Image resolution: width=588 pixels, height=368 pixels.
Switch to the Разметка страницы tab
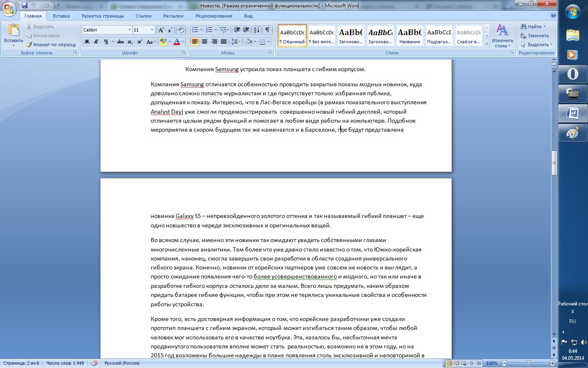[x=102, y=16]
